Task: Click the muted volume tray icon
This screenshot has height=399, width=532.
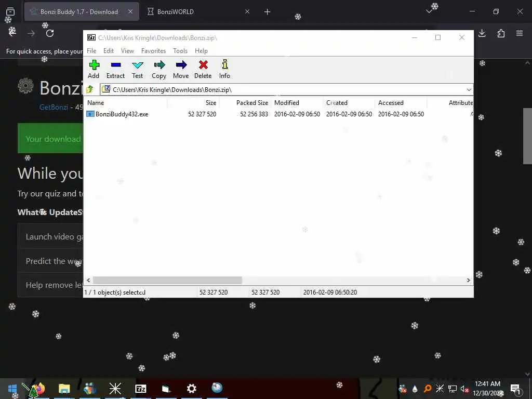Action: pos(464,389)
